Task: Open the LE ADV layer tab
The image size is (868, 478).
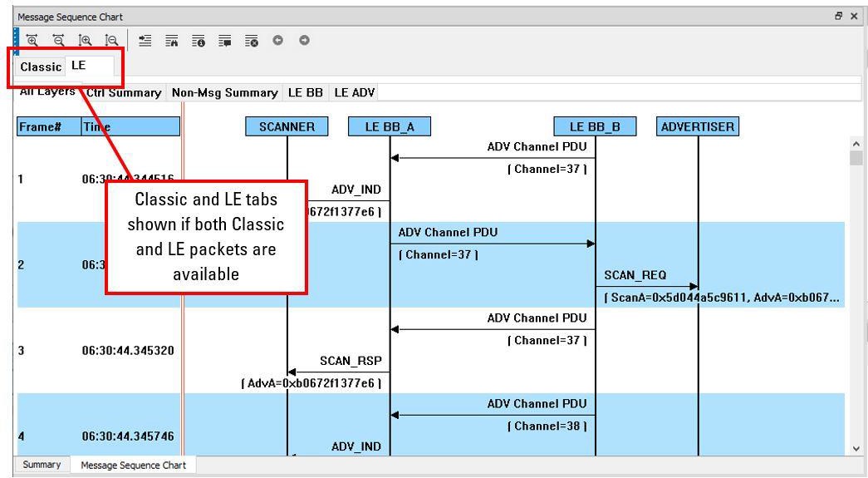Action: coord(355,92)
